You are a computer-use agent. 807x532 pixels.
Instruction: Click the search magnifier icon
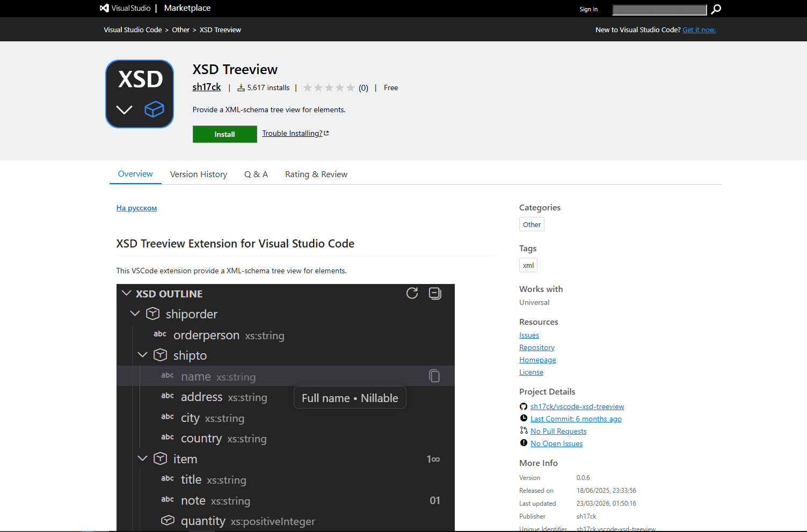tap(716, 9)
